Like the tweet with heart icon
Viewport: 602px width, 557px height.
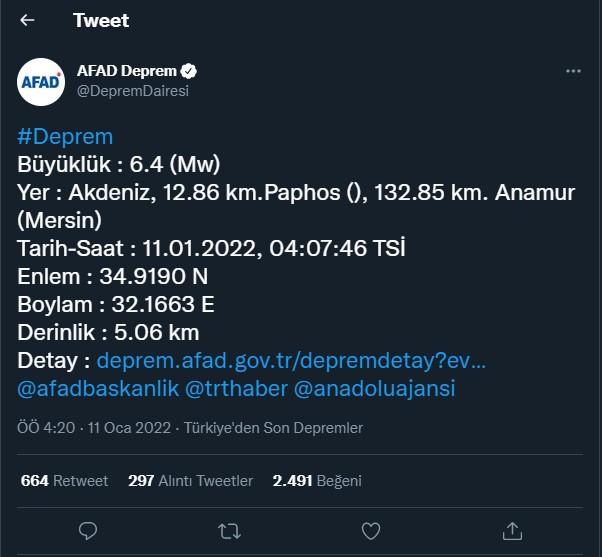371,528
